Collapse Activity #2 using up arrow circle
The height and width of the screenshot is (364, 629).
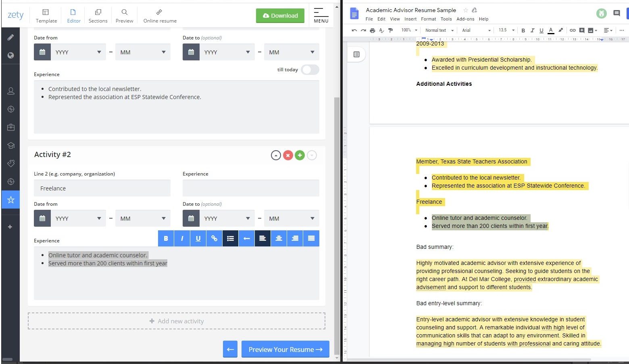[276, 155]
